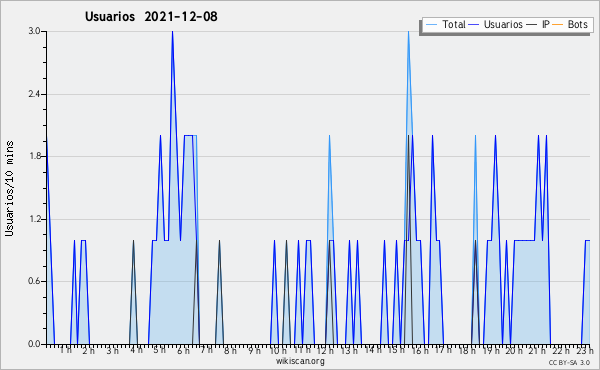This screenshot has width=600, height=370.
Task: Click the dark blue Usuarios peak of 3.0 near 5 h
Action: [x=173, y=33]
